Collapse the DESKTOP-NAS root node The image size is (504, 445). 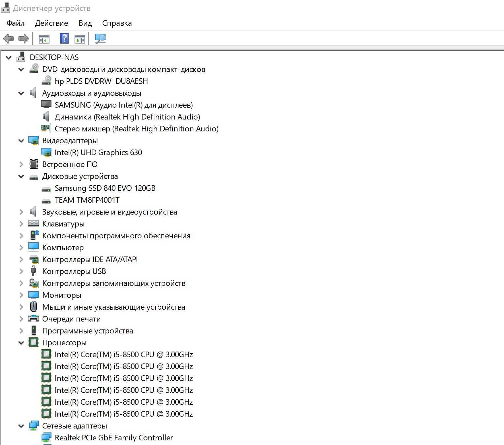(9, 57)
